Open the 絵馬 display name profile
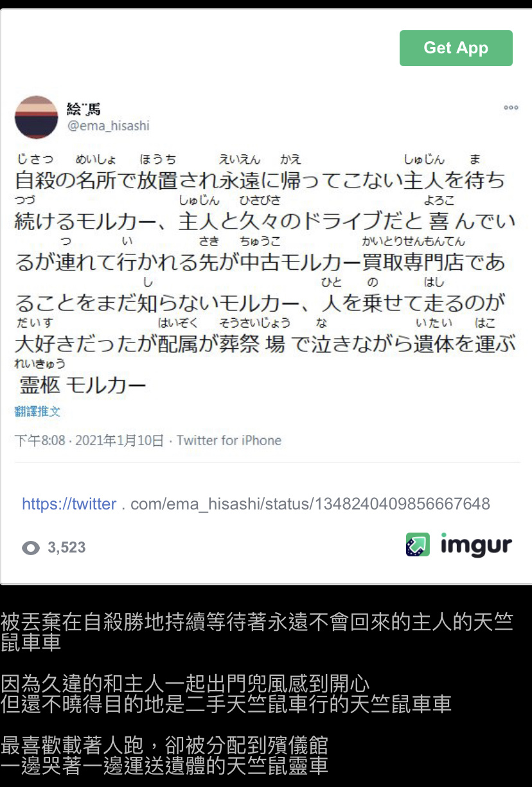 (x=84, y=109)
